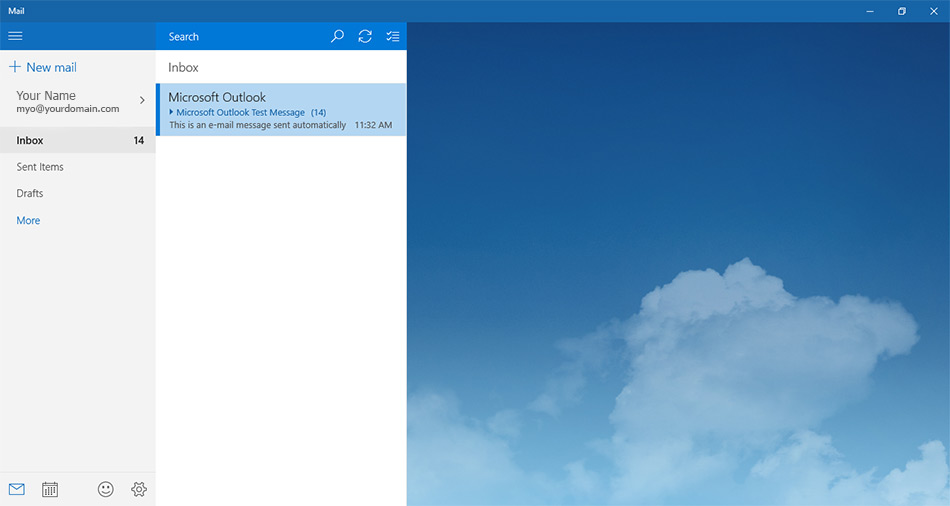
Task: Close the Mail window
Action: coord(934,11)
